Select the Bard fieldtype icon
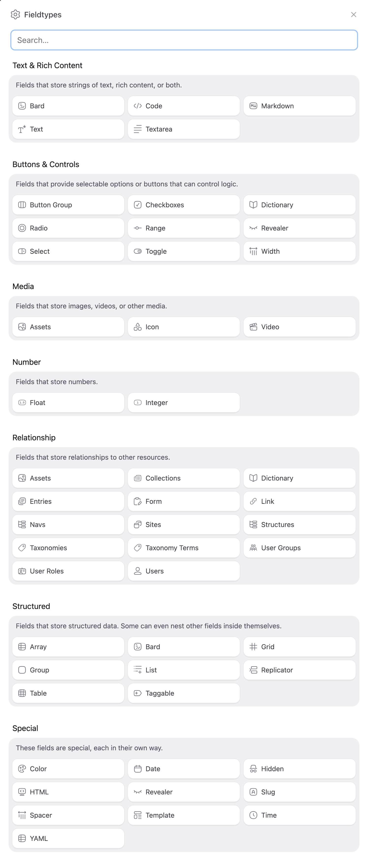The image size is (369, 868). point(22,105)
